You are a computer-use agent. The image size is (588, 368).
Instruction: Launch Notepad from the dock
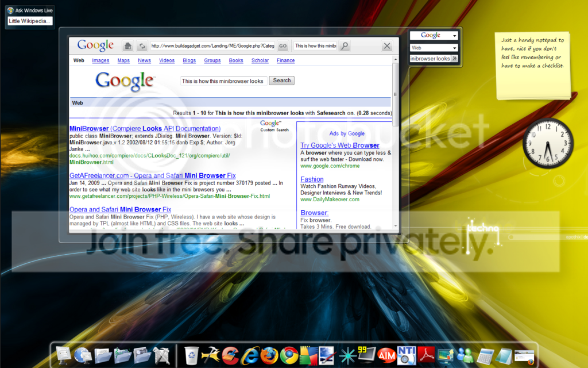coord(504,356)
